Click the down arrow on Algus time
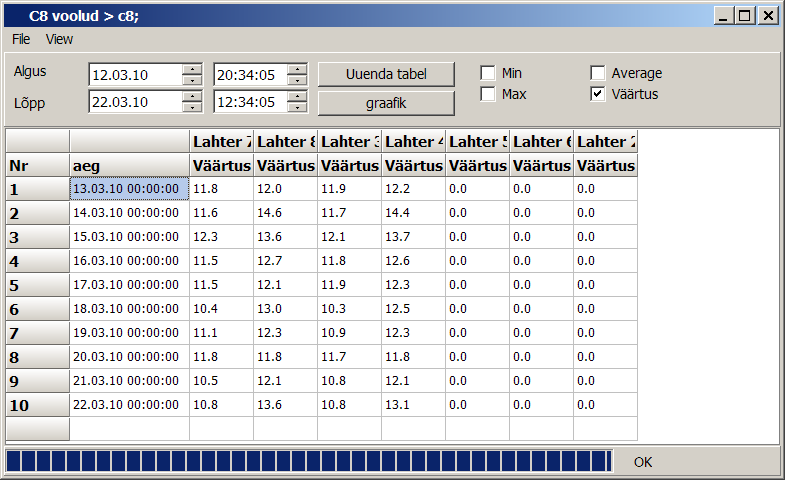The width and height of the screenshot is (785, 480). tap(297, 80)
